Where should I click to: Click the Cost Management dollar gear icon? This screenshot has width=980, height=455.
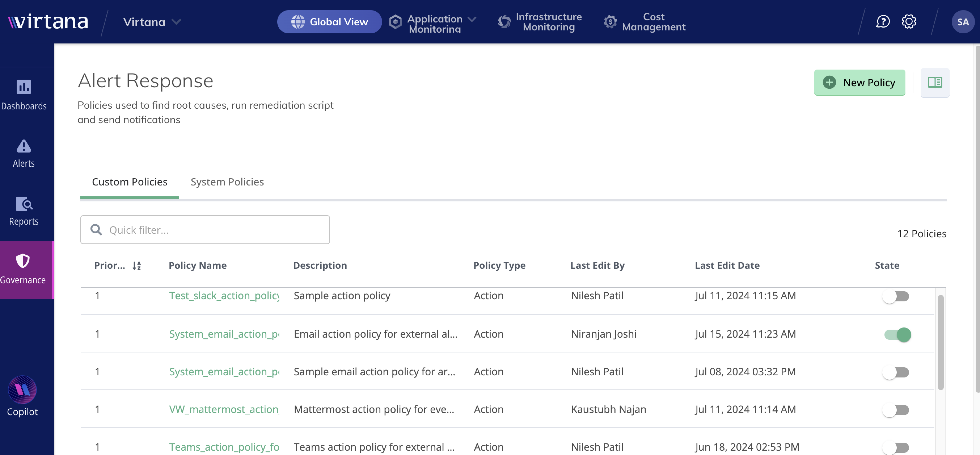click(x=610, y=22)
